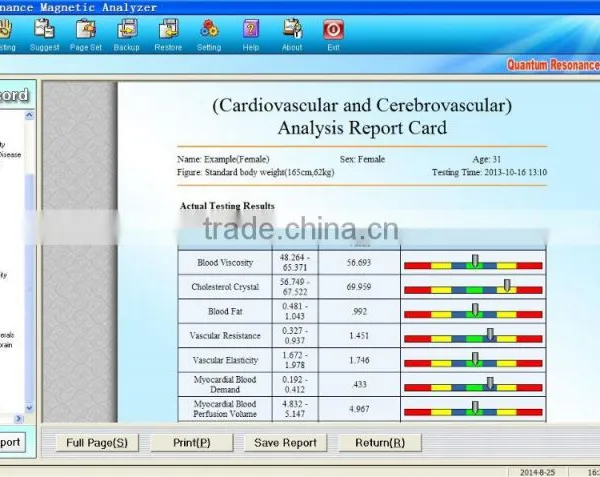Click the Blood Viscosity indicator marker
Screen dimensions: 600x477
tap(475, 261)
